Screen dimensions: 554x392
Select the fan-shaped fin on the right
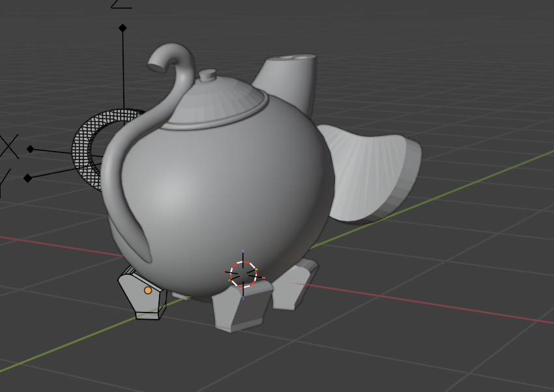[372, 173]
